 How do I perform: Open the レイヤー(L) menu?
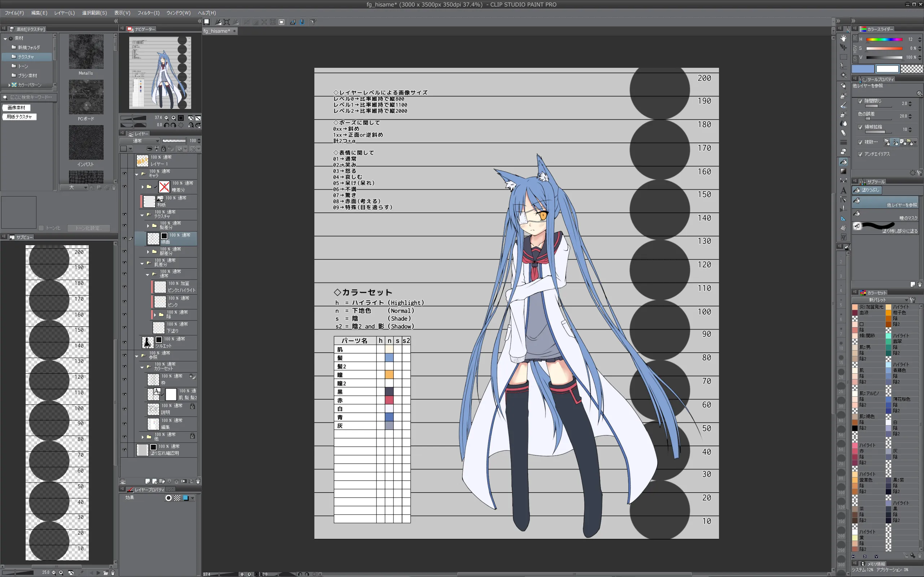tap(64, 13)
